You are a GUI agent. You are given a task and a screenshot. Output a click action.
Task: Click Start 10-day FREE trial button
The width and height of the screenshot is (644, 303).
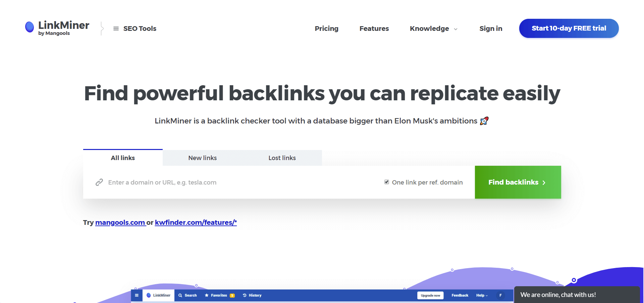[x=569, y=28]
